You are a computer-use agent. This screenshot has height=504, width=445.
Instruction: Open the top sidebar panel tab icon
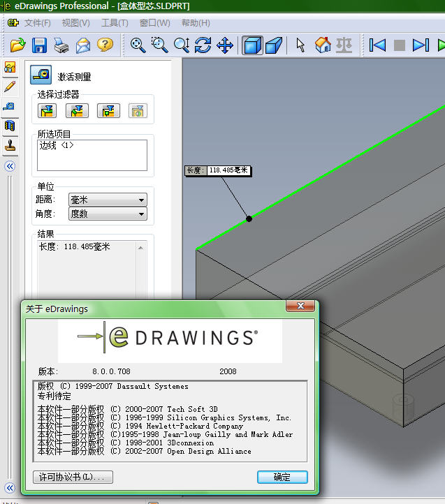[x=10, y=68]
